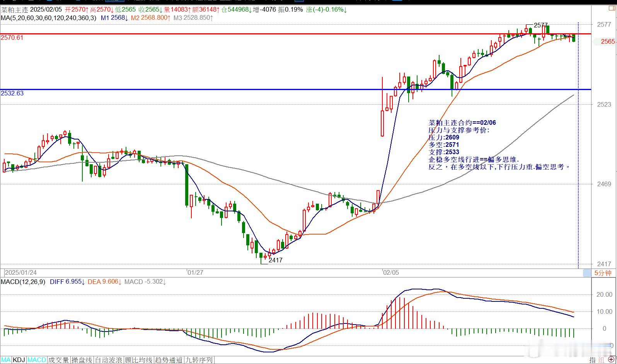Click the 2565 current price tag on axis
617x364 pixels.
(x=608, y=41)
